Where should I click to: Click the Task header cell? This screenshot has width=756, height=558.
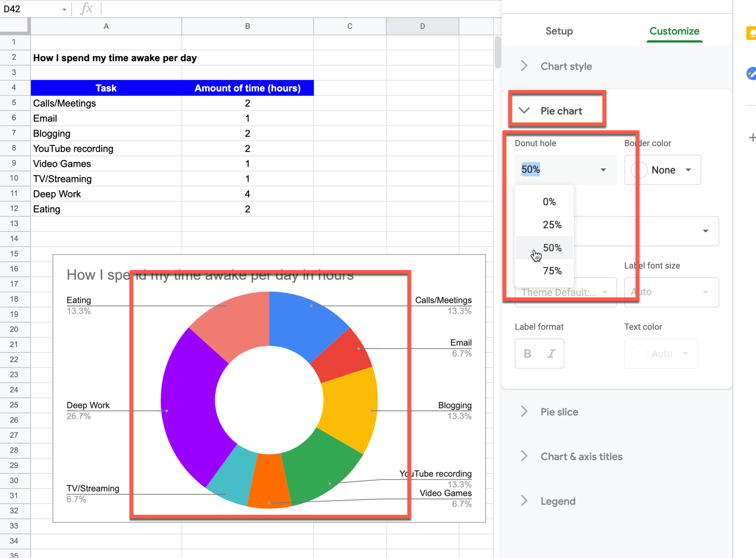(x=106, y=88)
